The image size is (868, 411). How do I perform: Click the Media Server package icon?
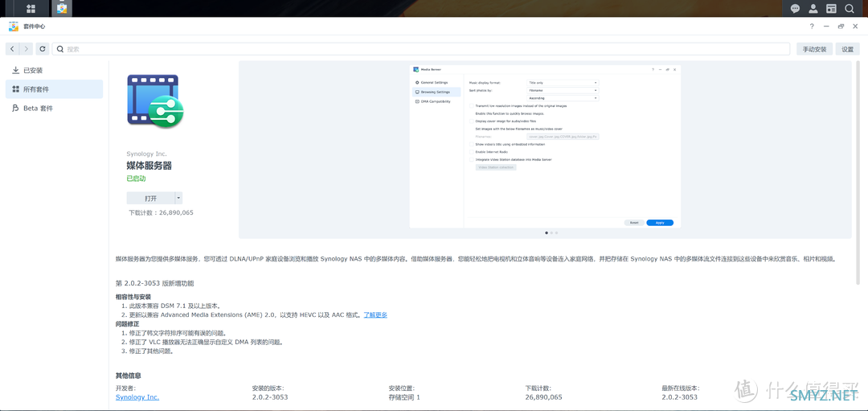coord(155,101)
